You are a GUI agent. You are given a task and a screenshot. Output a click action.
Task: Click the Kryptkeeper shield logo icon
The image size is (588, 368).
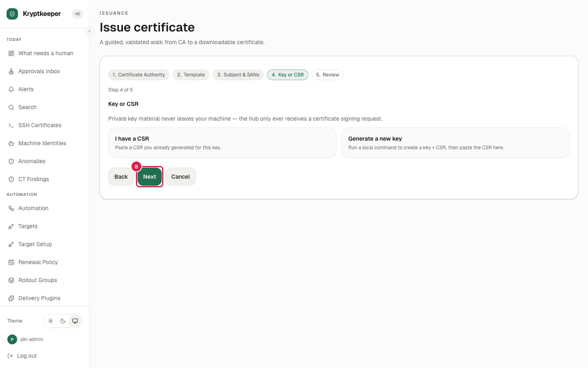point(12,14)
